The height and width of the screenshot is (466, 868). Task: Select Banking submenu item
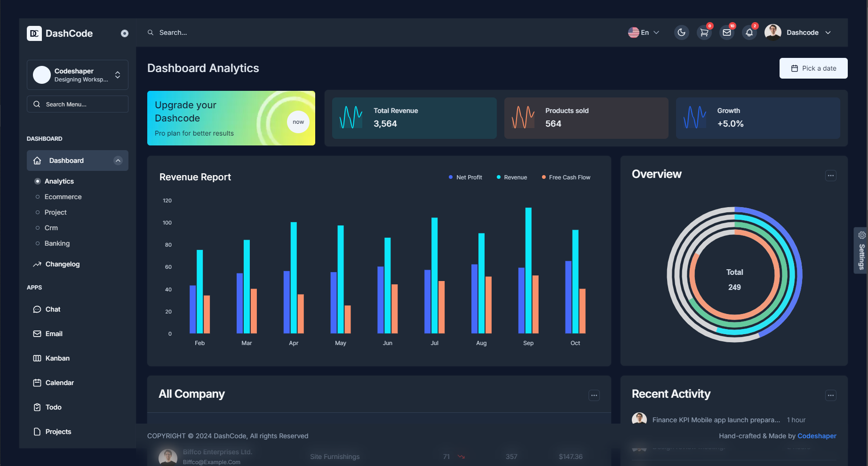pos(57,243)
